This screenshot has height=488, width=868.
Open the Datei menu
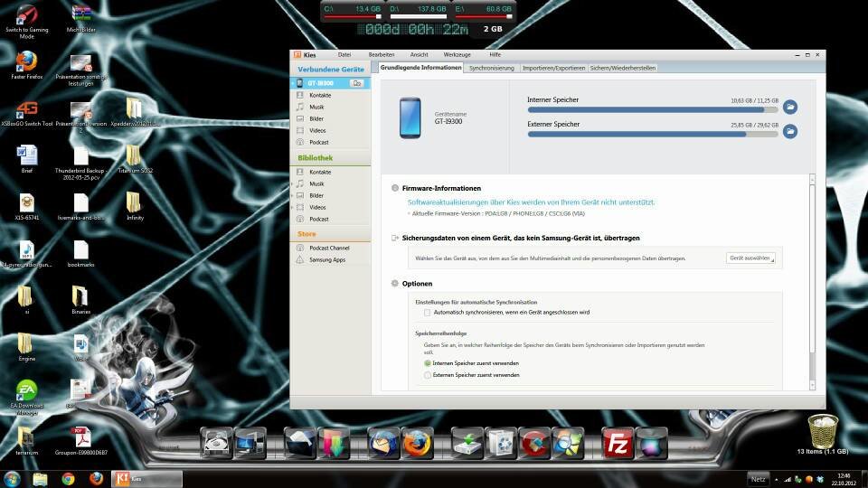tap(344, 55)
